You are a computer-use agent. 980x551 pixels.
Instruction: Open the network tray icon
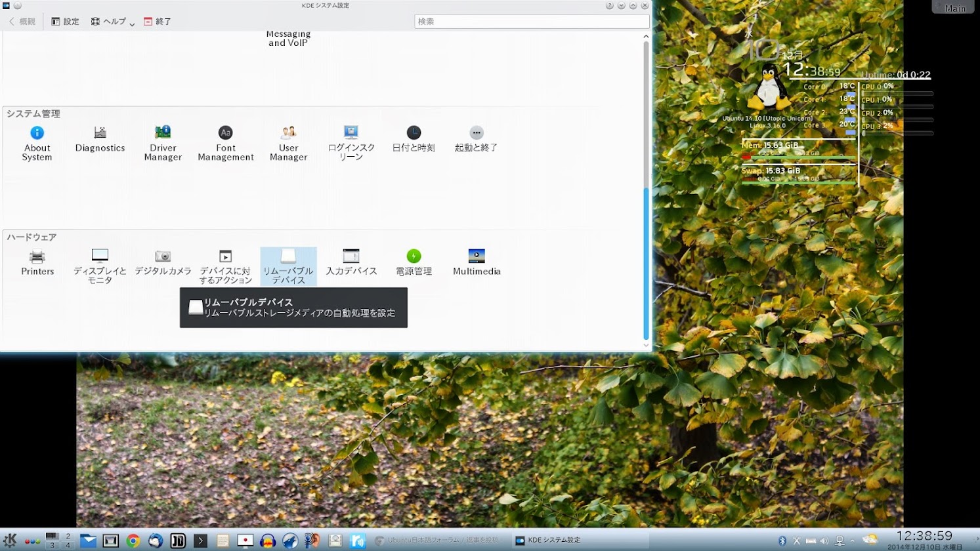[x=840, y=541]
